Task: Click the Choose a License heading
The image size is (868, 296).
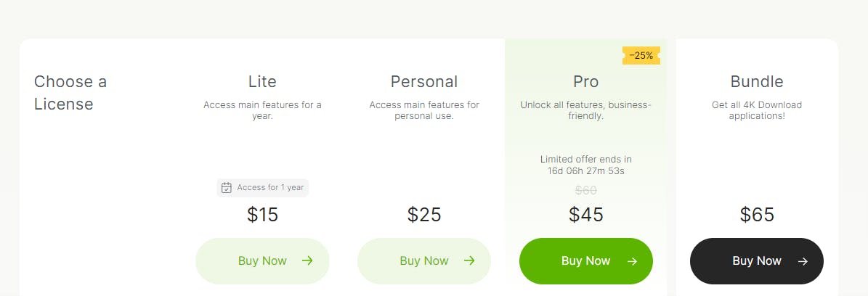Action: 70,92
